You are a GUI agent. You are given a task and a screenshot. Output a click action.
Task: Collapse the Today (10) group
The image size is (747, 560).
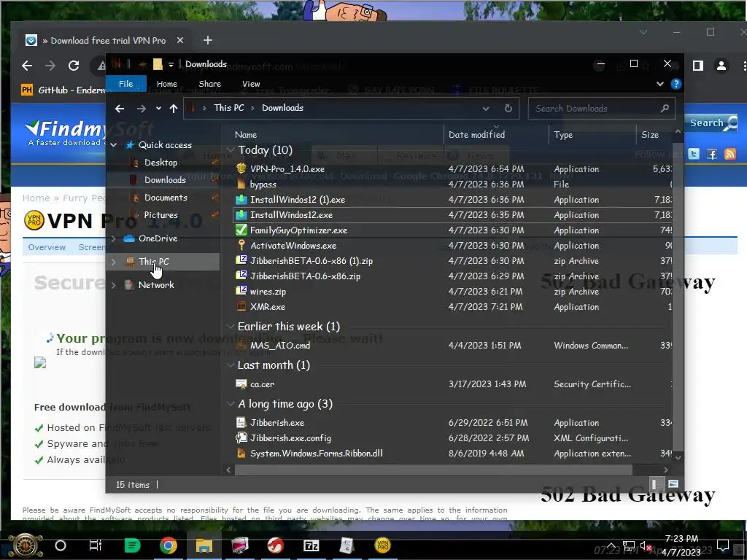click(231, 150)
